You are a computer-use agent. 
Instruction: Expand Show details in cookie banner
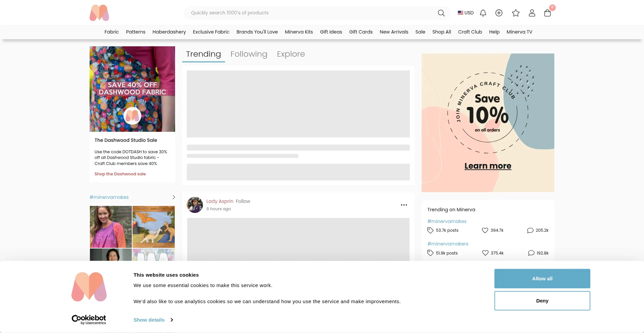click(153, 320)
